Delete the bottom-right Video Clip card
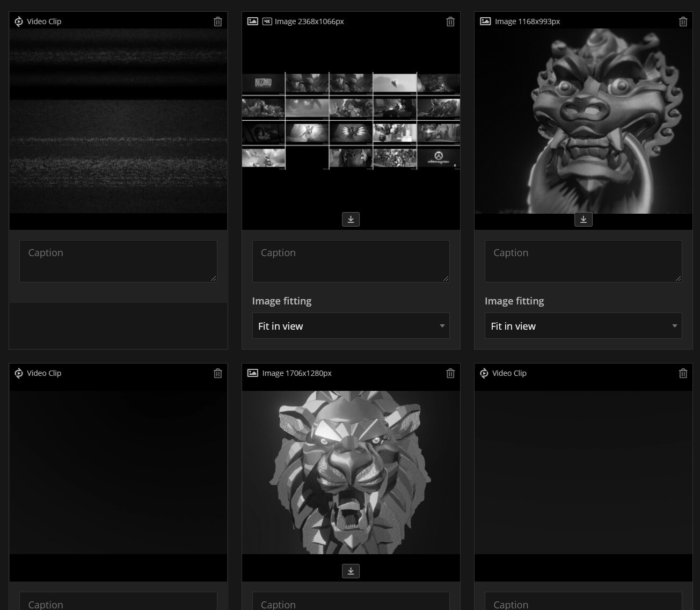Image resolution: width=700 pixels, height=610 pixels. point(683,373)
